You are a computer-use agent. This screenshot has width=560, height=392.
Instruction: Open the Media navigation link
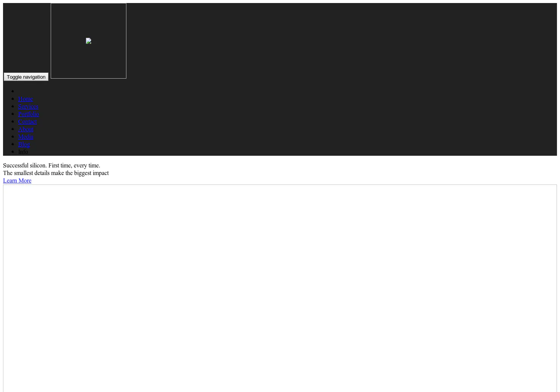[26, 136]
